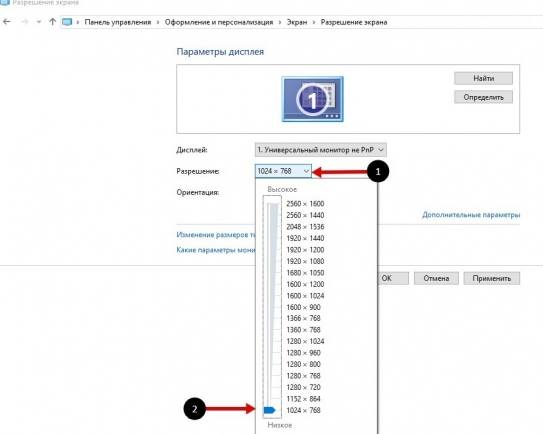
Task: Open Дополнительные параметры link
Action: (471, 215)
